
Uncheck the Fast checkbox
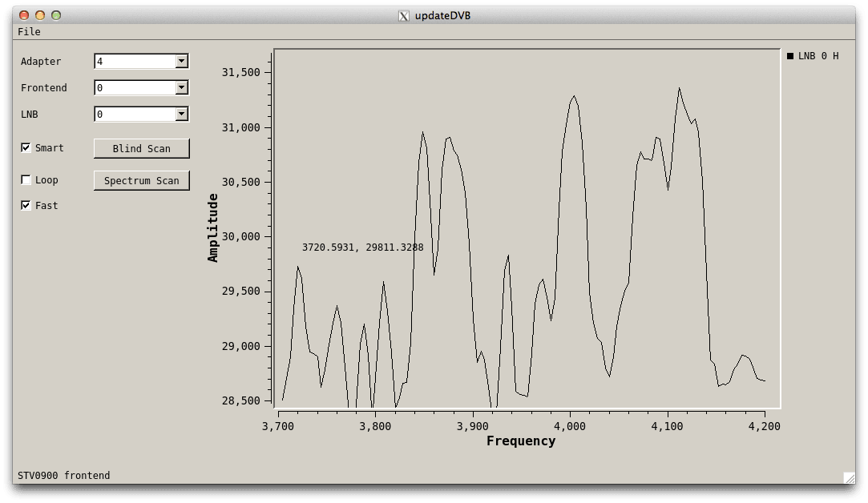(x=26, y=206)
